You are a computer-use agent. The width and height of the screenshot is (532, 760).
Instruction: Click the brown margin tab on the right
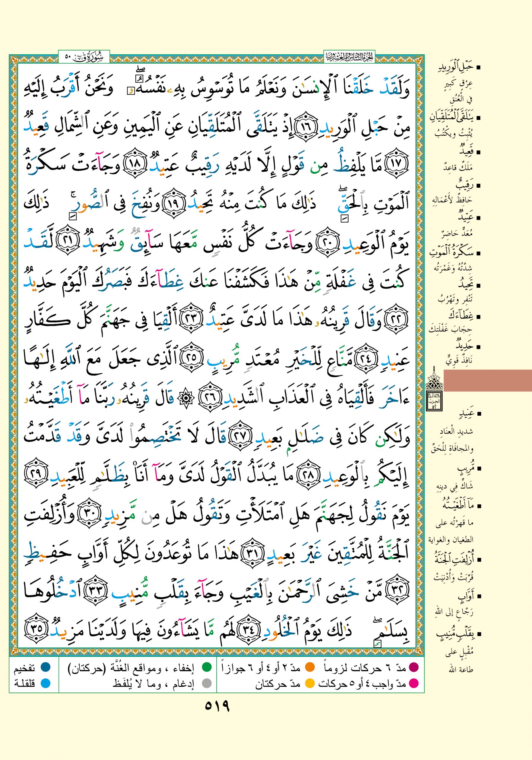click(x=487, y=381)
